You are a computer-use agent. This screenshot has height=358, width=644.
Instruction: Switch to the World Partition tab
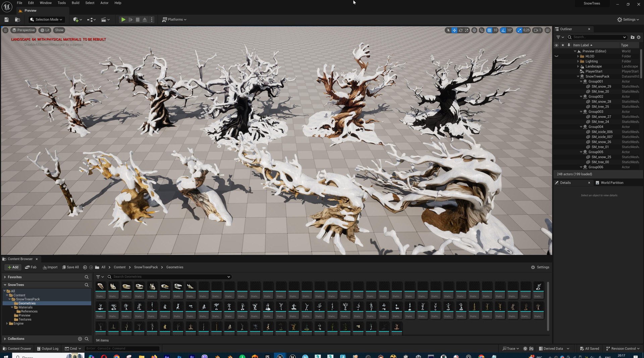point(609,183)
